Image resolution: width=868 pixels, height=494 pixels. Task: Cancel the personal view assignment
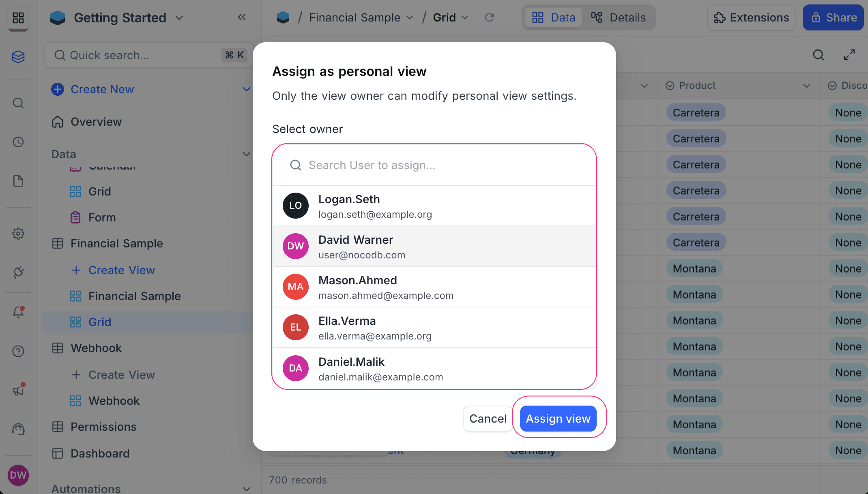[488, 418]
